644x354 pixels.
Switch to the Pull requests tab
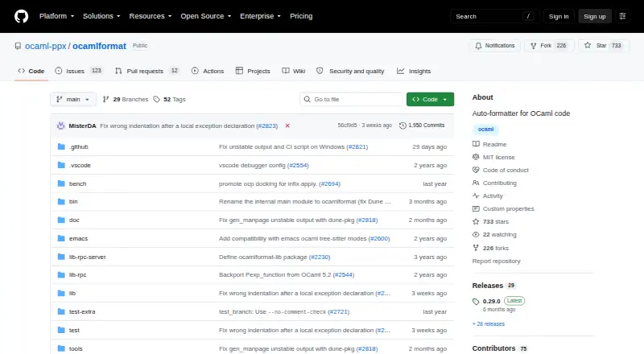coord(147,71)
